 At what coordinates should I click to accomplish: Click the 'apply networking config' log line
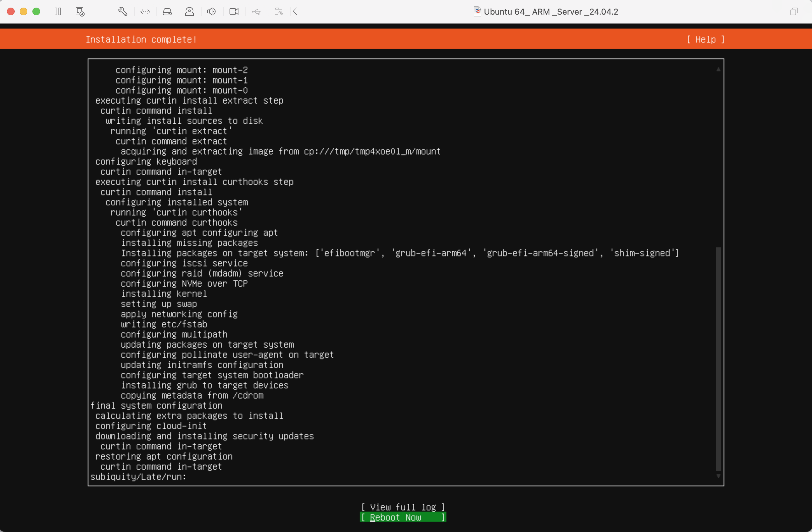coord(179,314)
